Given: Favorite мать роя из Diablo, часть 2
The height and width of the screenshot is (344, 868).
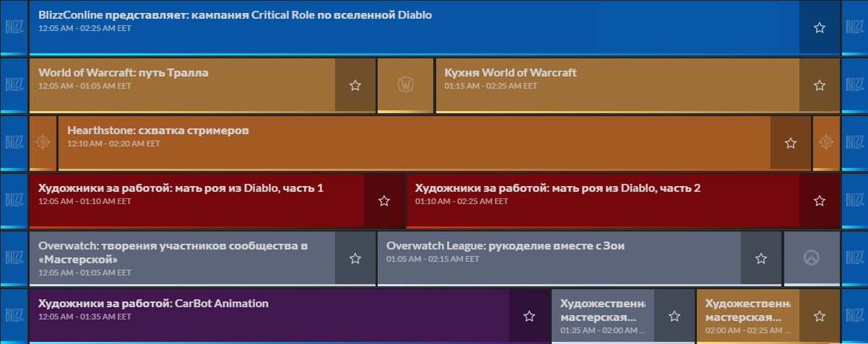Looking at the screenshot, I should 819,200.
